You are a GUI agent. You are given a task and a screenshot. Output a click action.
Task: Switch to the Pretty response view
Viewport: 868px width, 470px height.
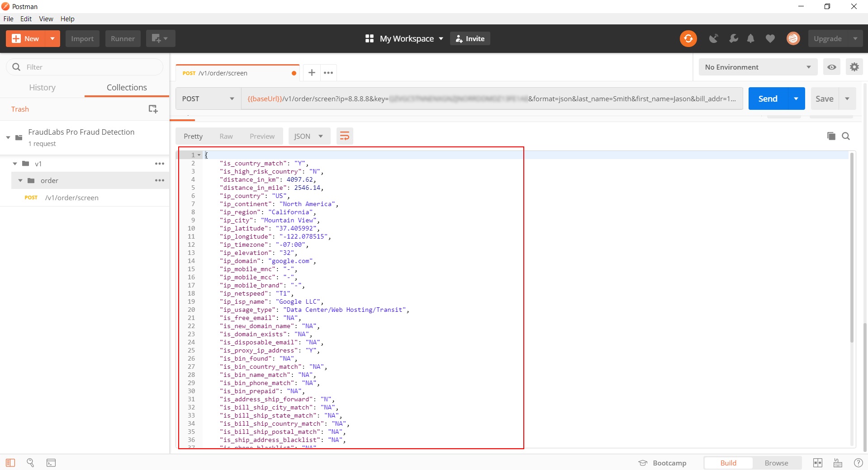pyautogui.click(x=193, y=136)
